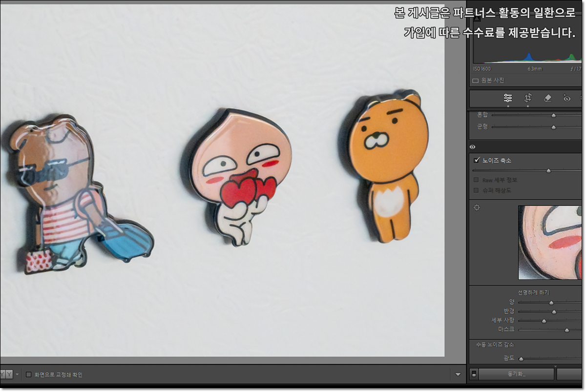Adjust the 광도 noise slider
Image resolution: width=586 pixels, height=392 pixels.
pyautogui.click(x=521, y=359)
